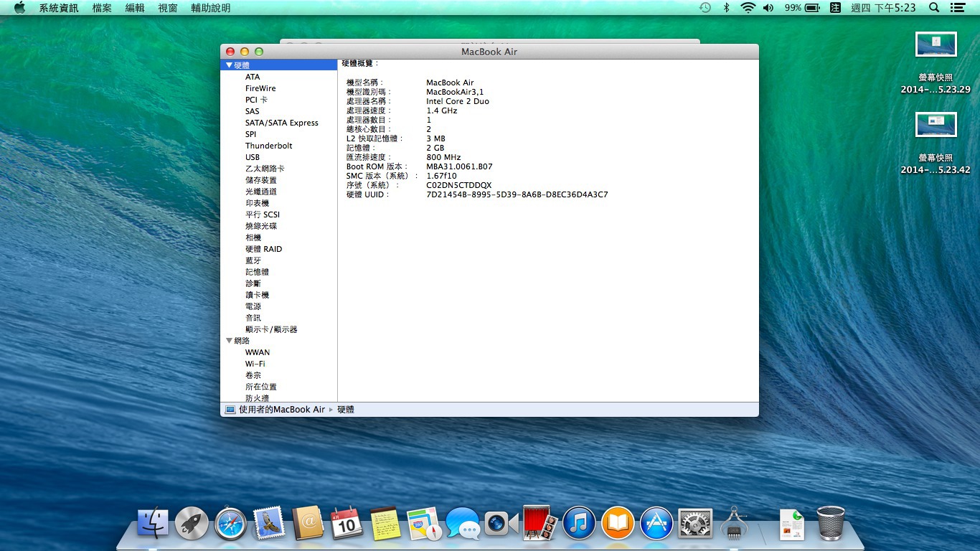
Task: Open Messages from the dock
Action: coord(463,524)
